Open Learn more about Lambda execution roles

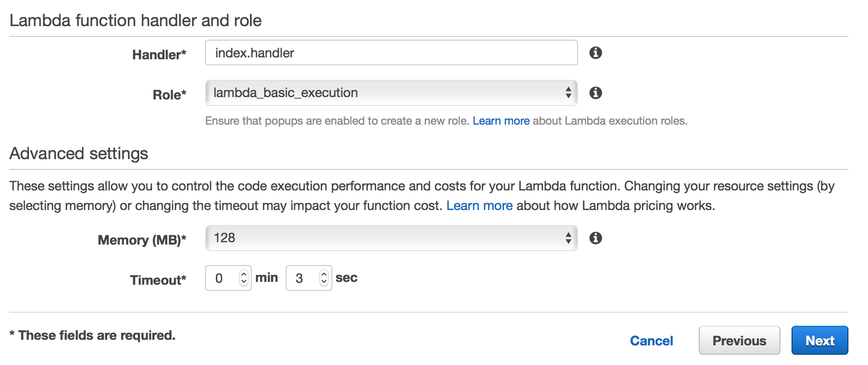[501, 120]
